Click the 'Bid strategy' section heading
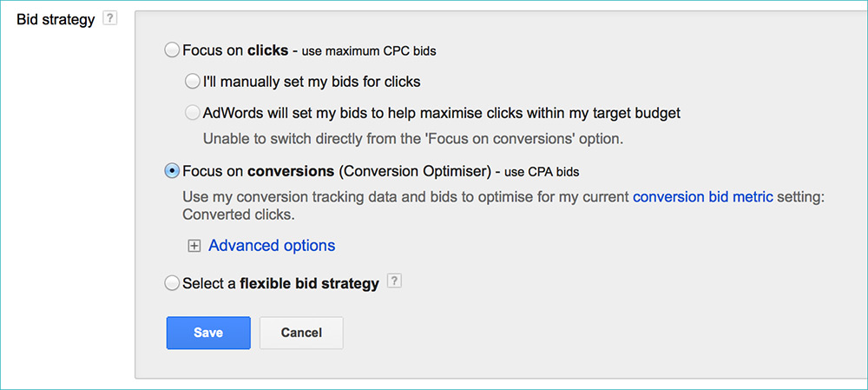Viewport: 868px width, 390px height. click(56, 21)
